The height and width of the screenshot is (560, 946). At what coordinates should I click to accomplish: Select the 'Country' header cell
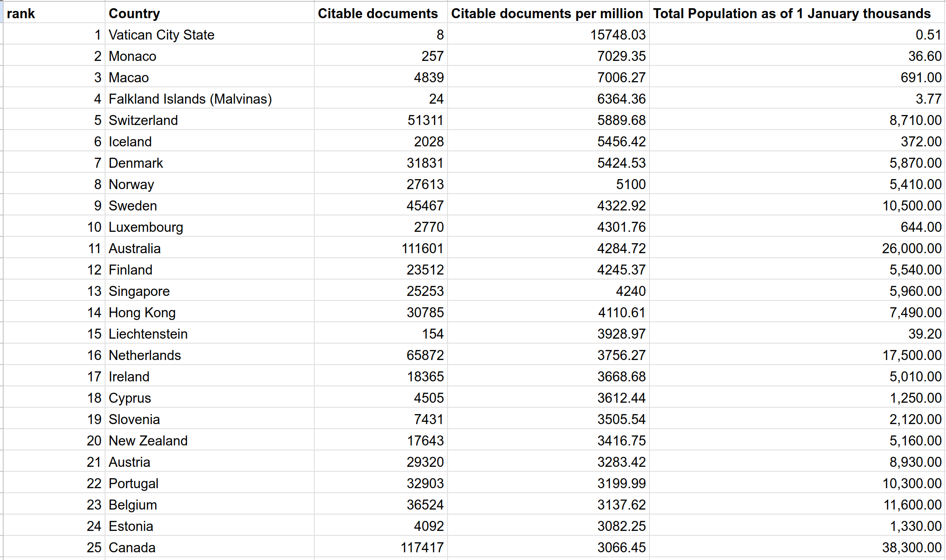pyautogui.click(x=209, y=13)
